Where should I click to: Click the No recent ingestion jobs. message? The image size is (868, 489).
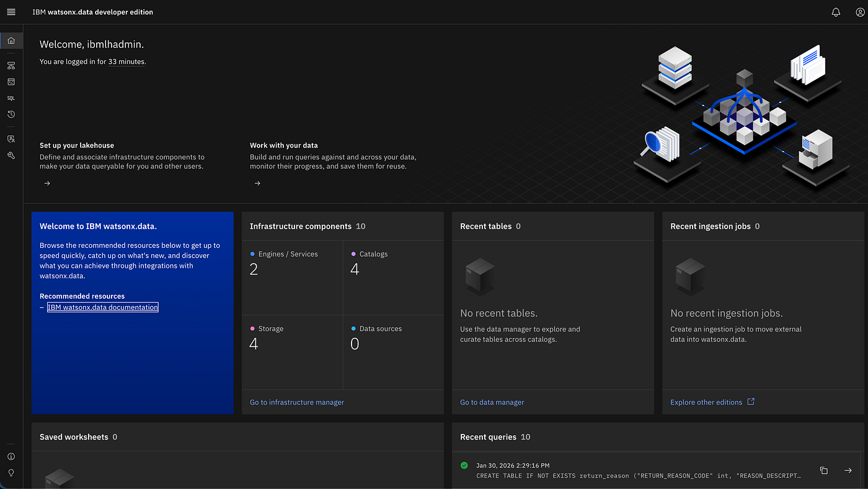tap(727, 313)
